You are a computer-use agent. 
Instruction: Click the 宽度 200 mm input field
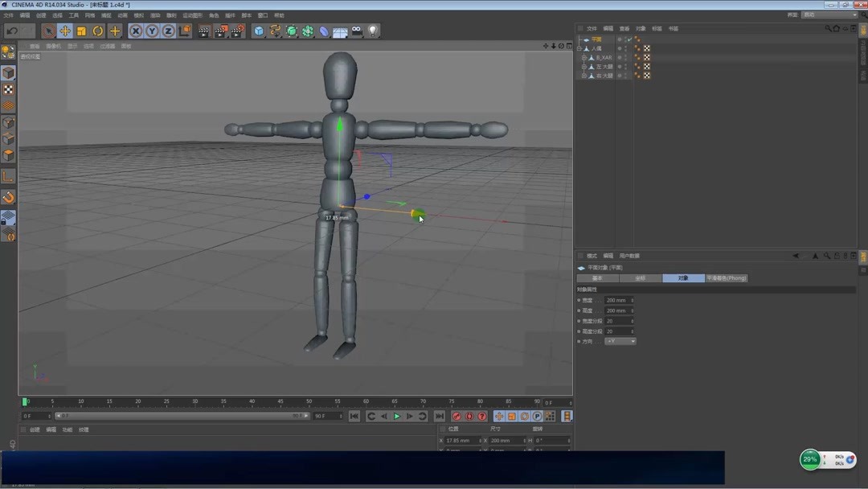pyautogui.click(x=616, y=299)
